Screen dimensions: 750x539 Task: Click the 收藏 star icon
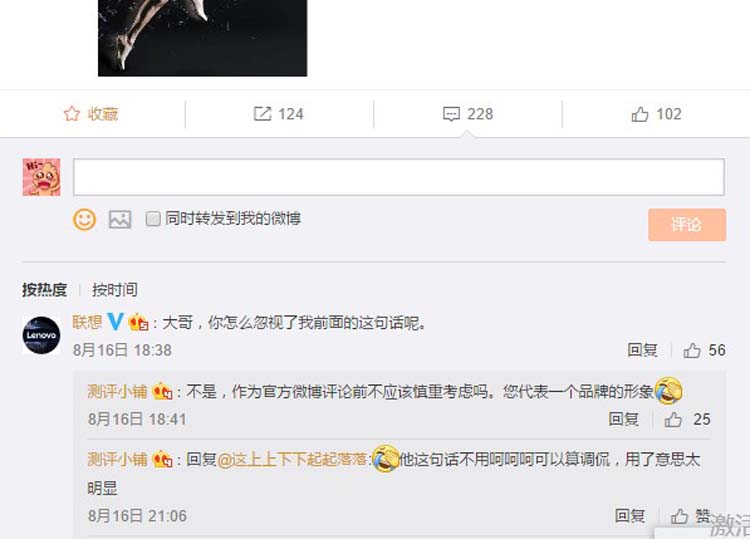(x=72, y=114)
